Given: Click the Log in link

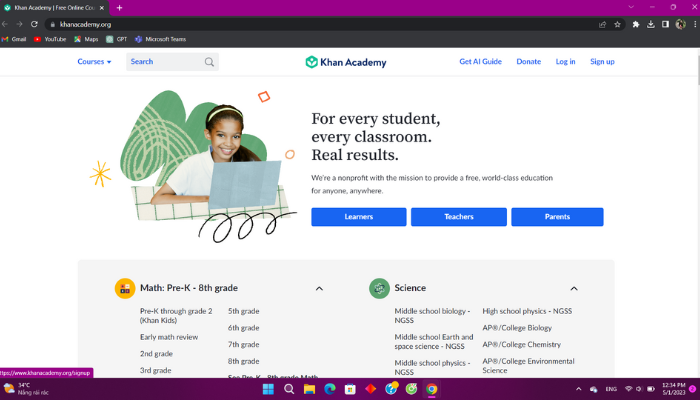Looking at the screenshot, I should [565, 62].
